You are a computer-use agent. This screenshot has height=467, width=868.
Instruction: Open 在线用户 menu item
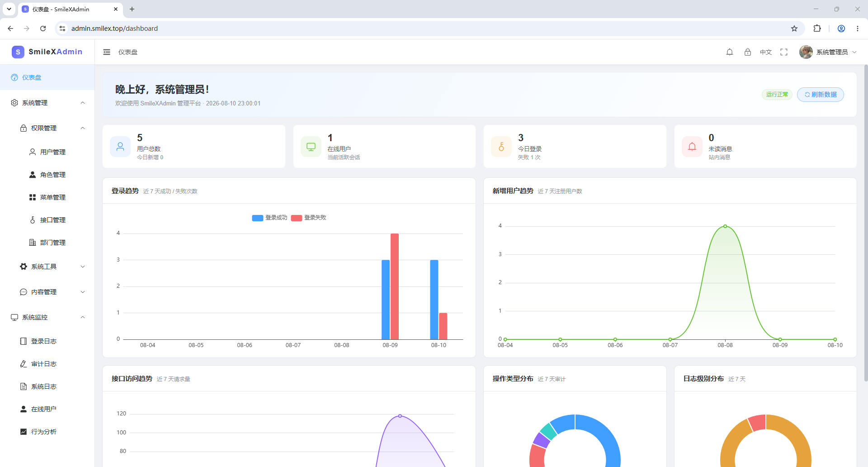click(x=47, y=409)
